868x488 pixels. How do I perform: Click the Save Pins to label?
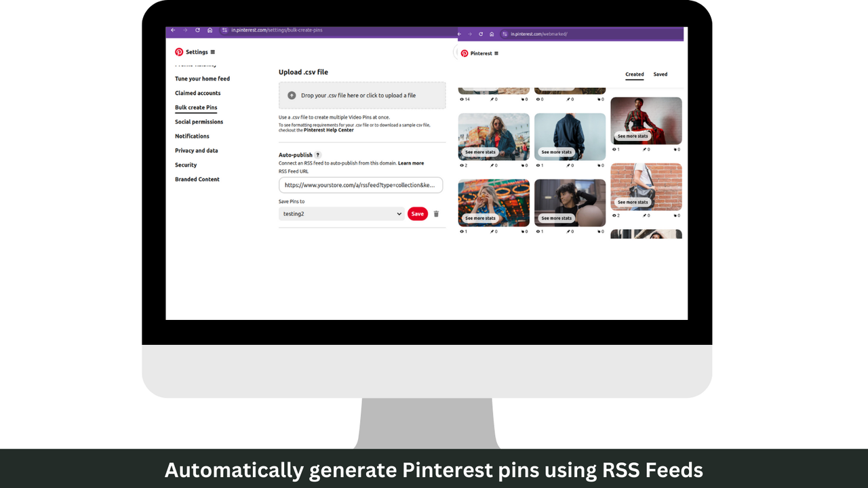(292, 201)
